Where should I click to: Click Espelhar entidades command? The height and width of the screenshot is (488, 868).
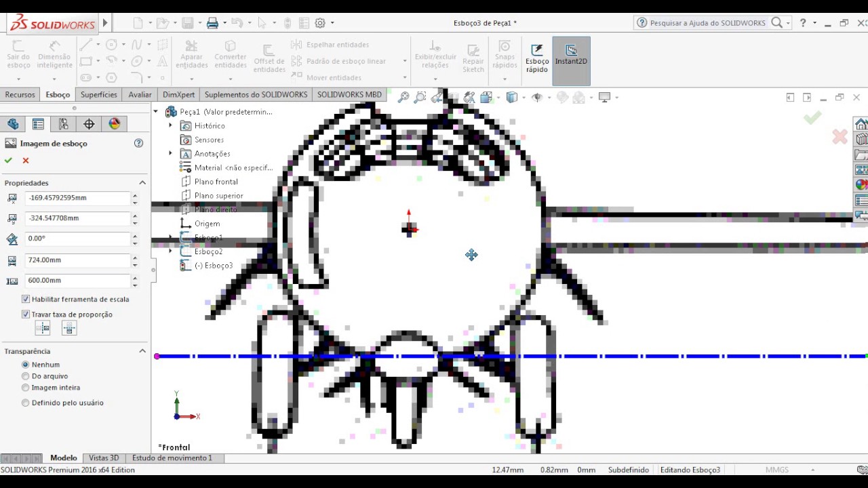(330, 45)
